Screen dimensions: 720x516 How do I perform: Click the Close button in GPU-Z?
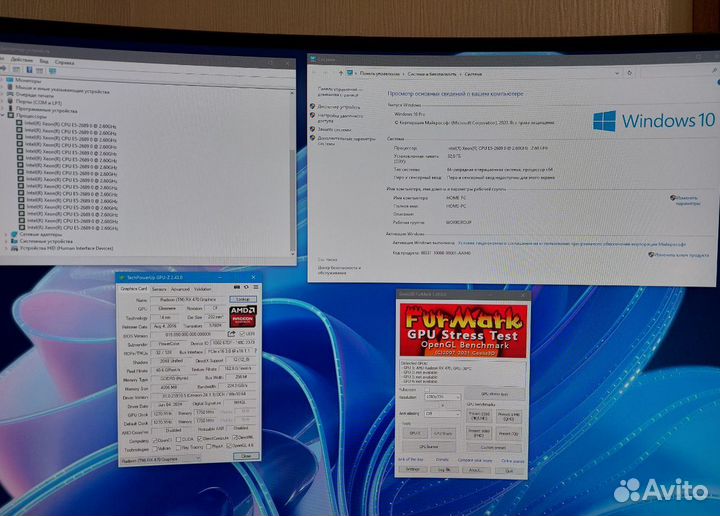coord(244,455)
